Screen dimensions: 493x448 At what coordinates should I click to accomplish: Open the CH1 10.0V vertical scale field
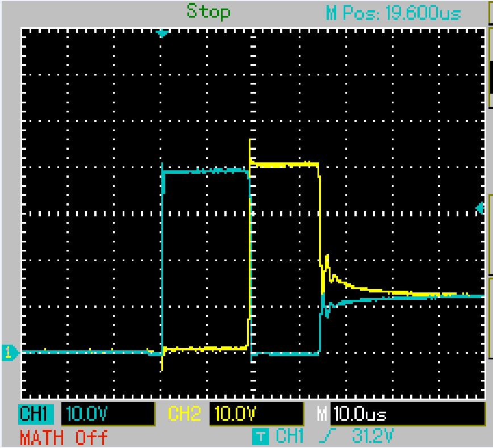pyautogui.click(x=107, y=414)
